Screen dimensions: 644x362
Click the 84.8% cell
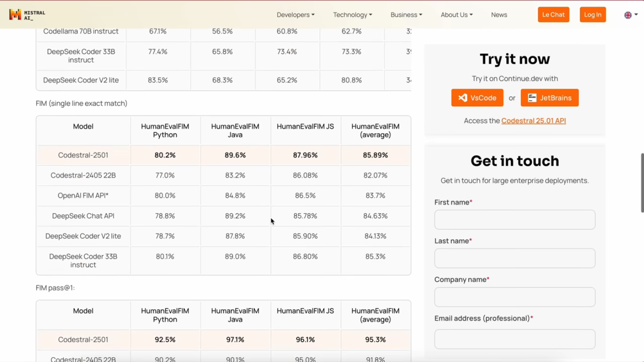235,196
